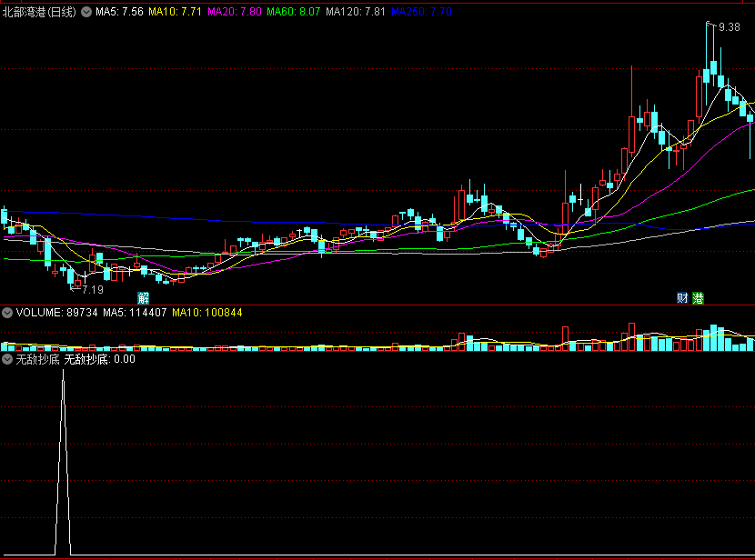
Task: Click the 港 marker icon
Action: (x=699, y=298)
